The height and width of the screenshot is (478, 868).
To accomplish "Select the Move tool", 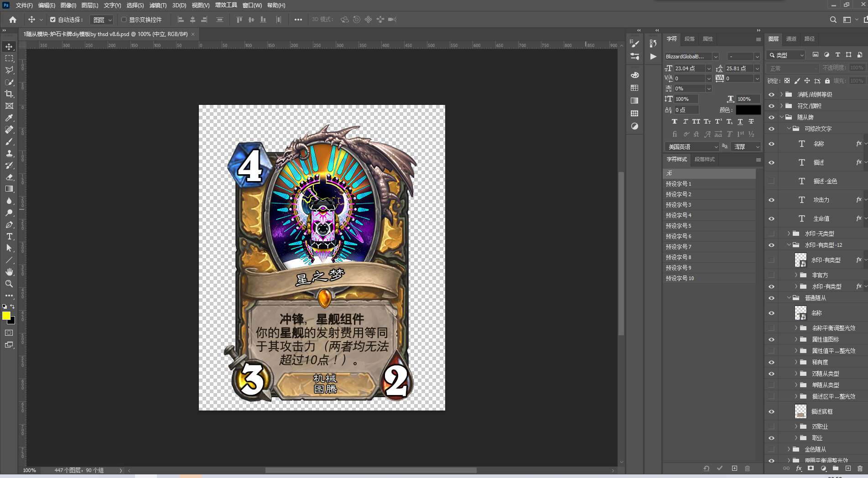I will pyautogui.click(x=9, y=47).
